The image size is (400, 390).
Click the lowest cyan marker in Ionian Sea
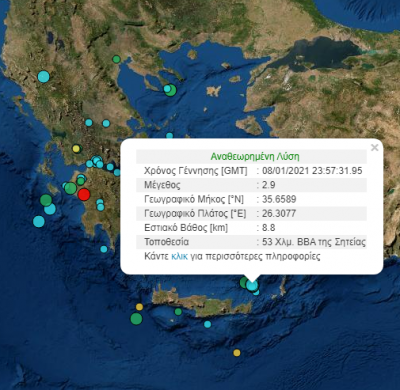point(39,221)
